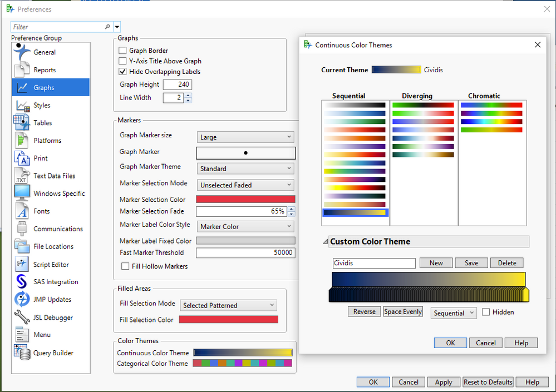Image resolution: width=556 pixels, height=392 pixels.
Task: Open the Graph Marker size dropdown
Action: (x=245, y=137)
